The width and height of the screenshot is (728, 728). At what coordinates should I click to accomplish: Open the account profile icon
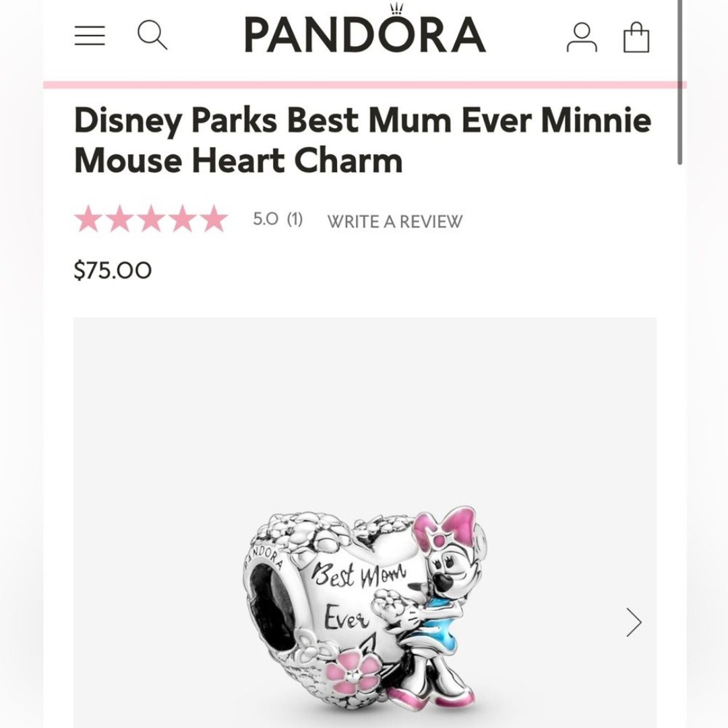[x=582, y=37]
